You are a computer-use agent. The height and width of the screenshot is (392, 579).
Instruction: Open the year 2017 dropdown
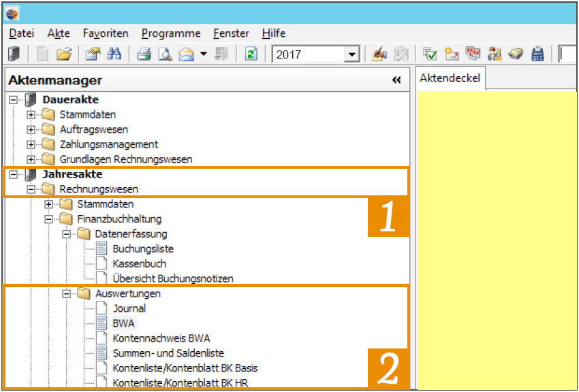click(351, 54)
